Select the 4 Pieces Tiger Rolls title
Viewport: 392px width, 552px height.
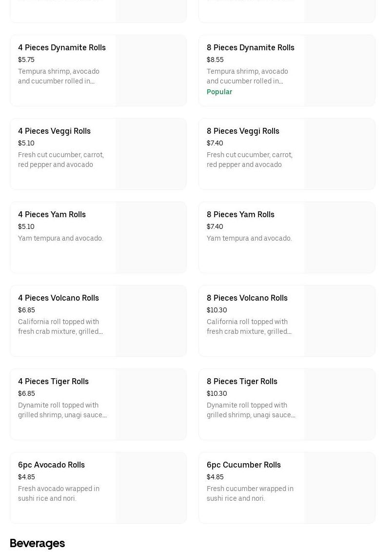53,382
